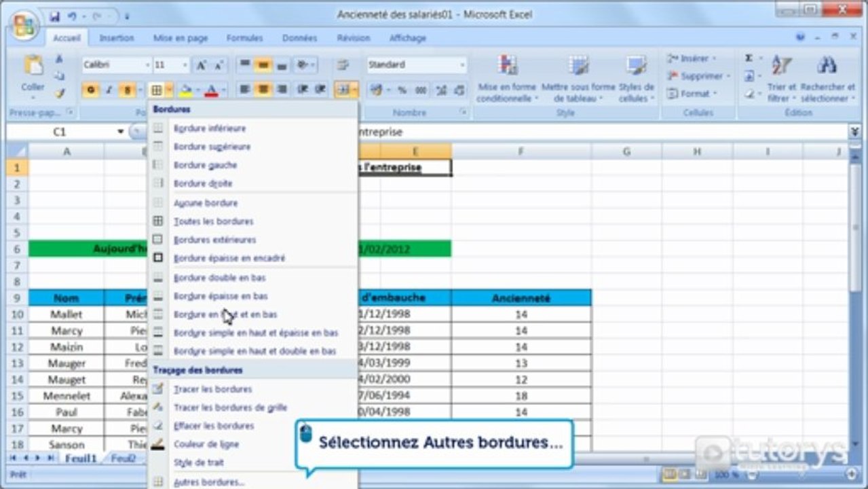Toggle align left button
The image size is (868, 489).
(x=245, y=90)
